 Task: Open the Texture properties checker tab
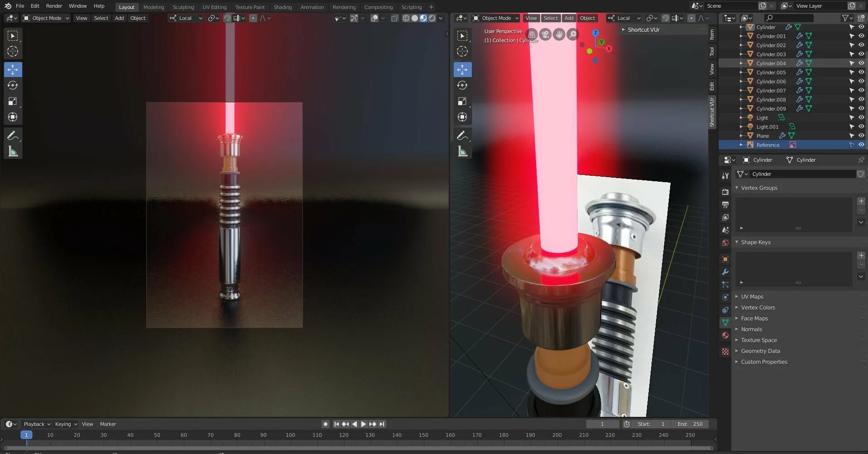(x=725, y=352)
